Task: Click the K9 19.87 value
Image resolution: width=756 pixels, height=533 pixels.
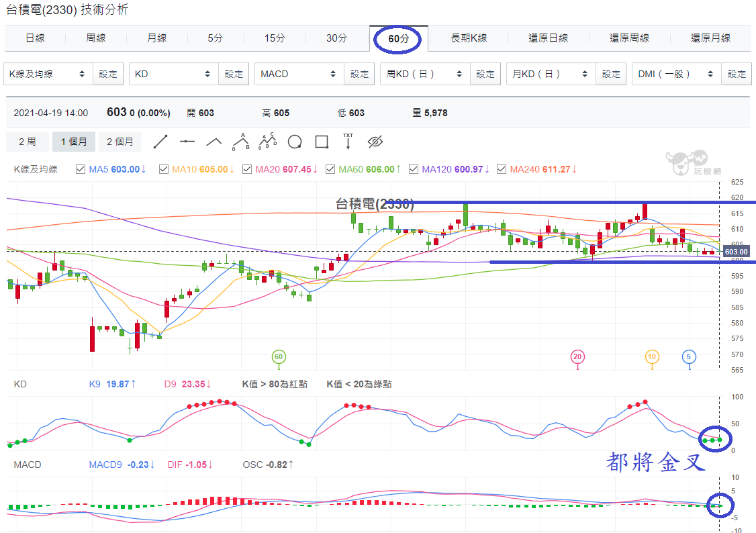Action: tap(112, 384)
